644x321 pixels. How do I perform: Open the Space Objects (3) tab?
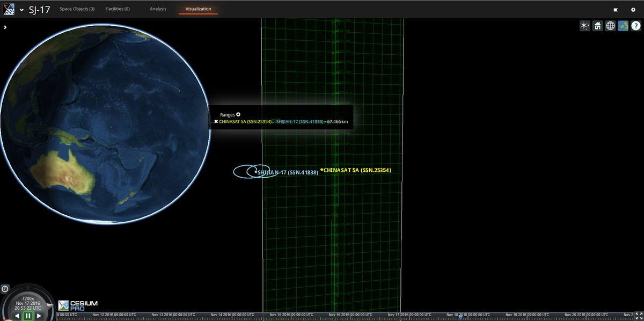77,9
